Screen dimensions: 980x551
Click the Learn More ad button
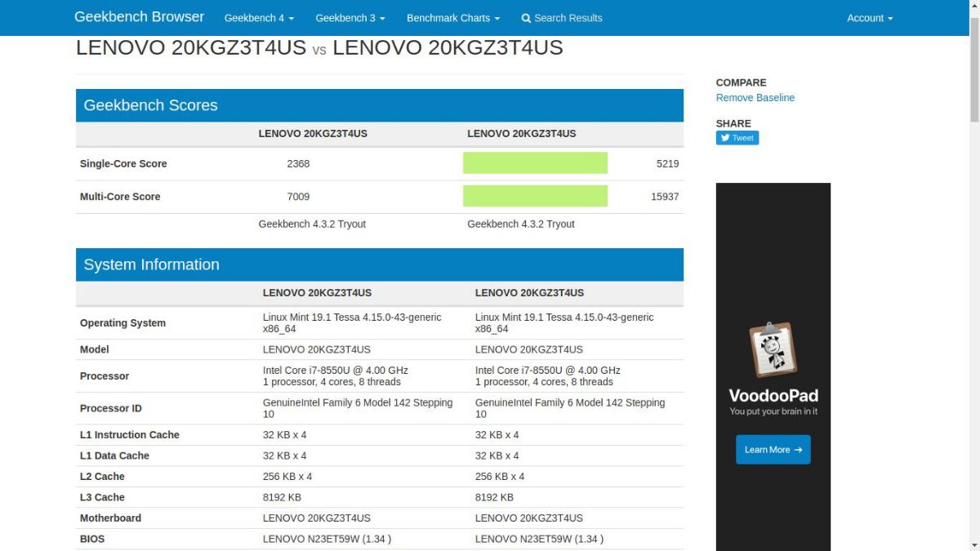click(x=773, y=450)
